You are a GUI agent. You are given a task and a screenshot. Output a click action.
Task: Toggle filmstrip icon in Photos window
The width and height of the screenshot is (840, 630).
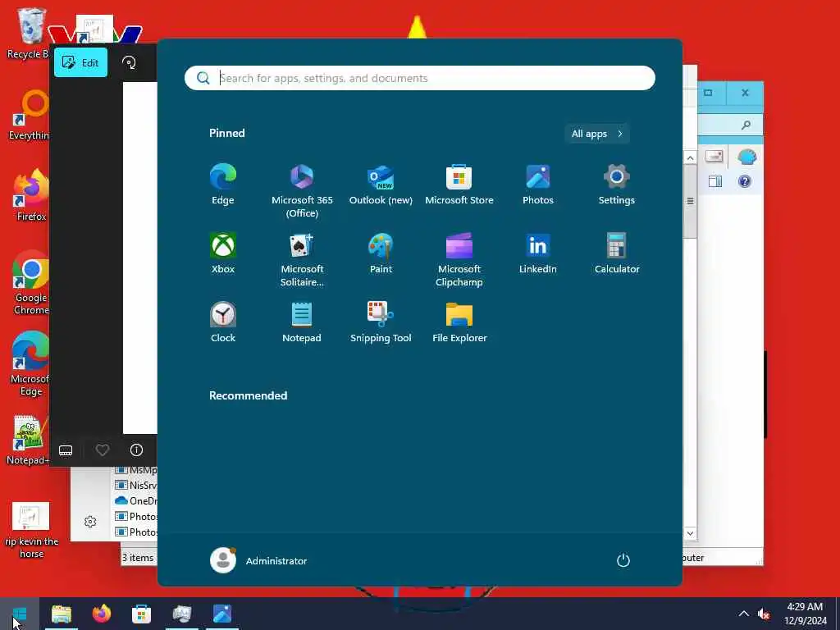pos(66,450)
